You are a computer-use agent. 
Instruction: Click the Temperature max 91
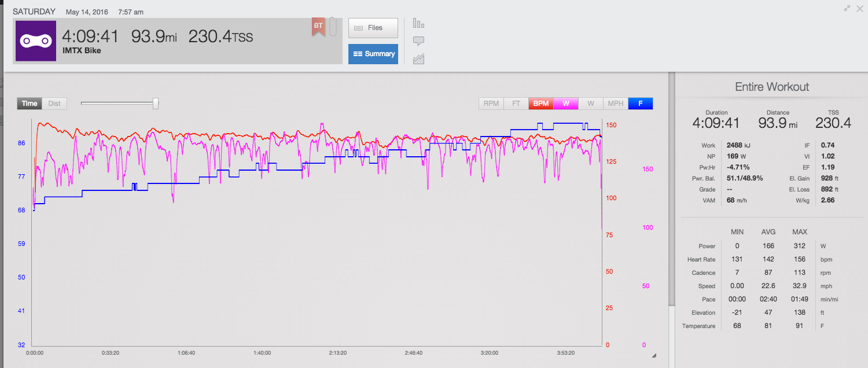coord(800,326)
